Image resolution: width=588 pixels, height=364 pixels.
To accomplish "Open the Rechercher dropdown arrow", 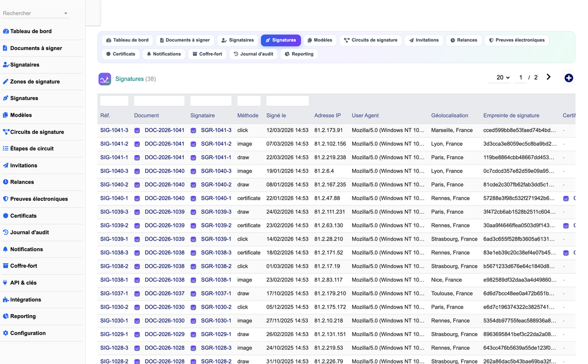I will click(66, 14).
